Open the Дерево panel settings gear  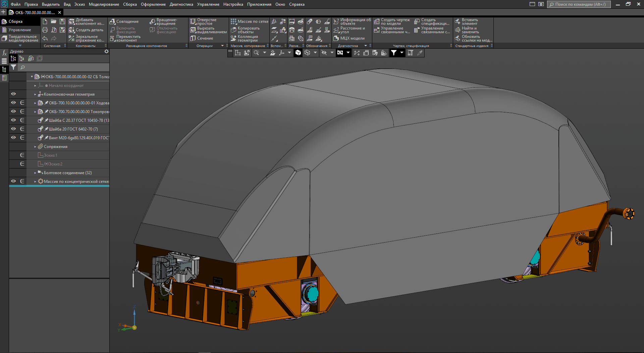106,51
